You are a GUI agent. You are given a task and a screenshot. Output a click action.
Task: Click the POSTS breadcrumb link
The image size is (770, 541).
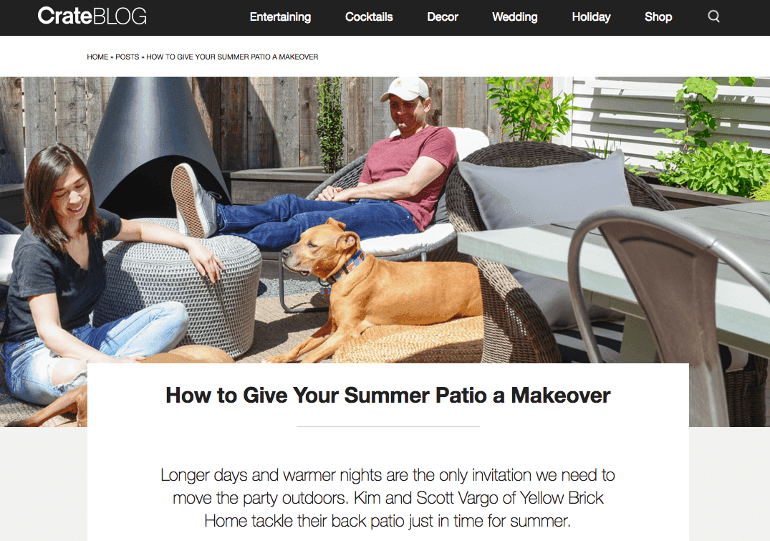click(x=127, y=57)
